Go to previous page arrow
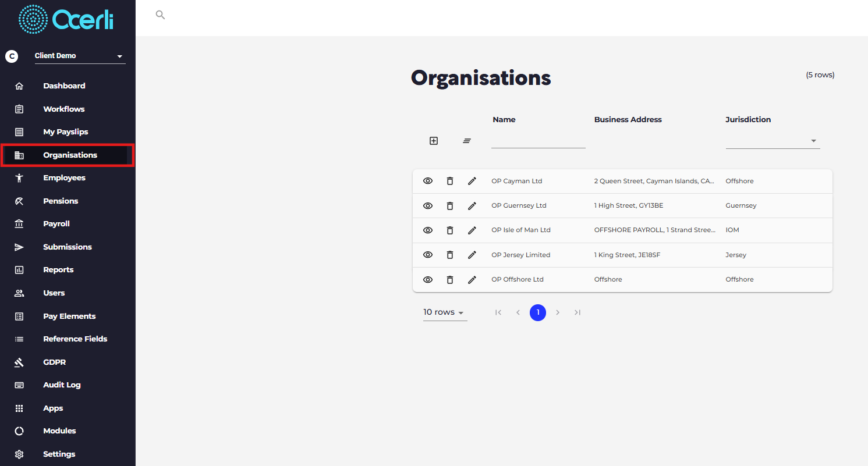The height and width of the screenshot is (466, 868). coord(518,312)
